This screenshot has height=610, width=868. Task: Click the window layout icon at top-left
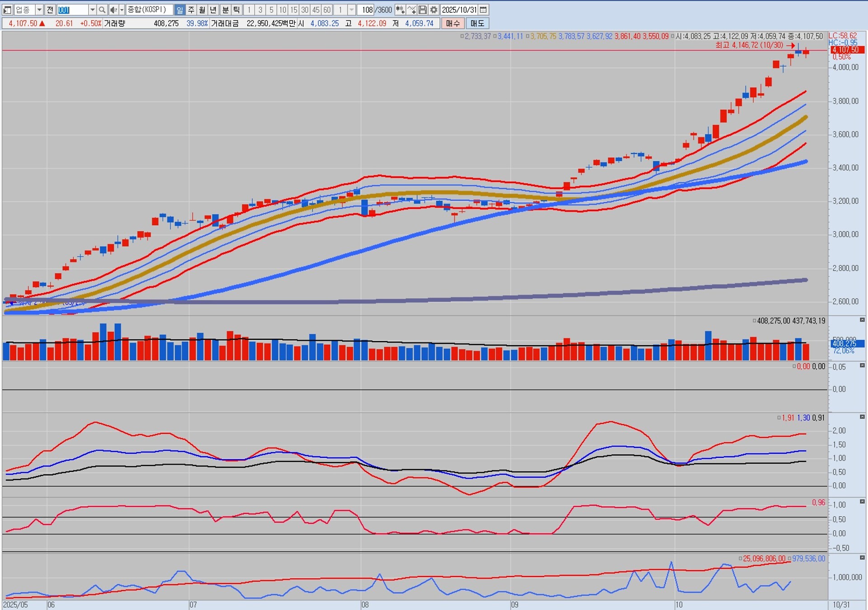click(x=7, y=9)
